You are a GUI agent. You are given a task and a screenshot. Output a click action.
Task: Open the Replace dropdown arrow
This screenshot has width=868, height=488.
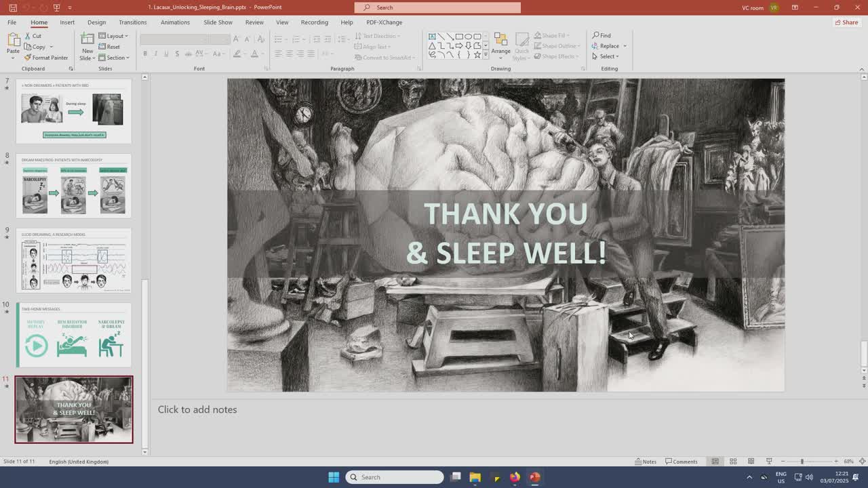[x=625, y=46]
